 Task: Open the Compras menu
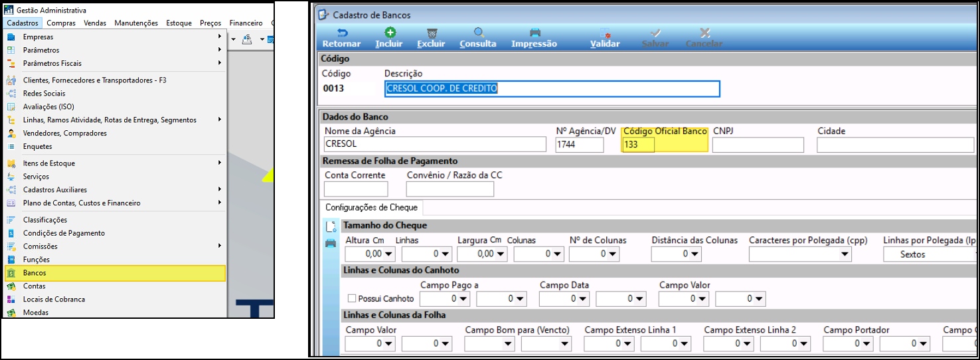pyautogui.click(x=61, y=23)
